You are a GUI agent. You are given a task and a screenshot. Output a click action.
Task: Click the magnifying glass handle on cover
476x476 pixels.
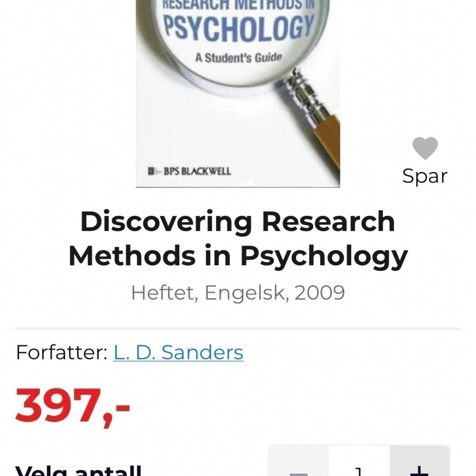point(316,117)
